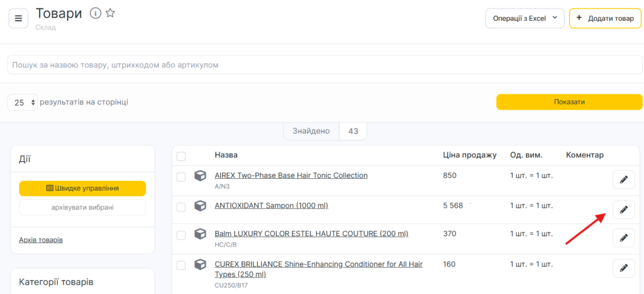The image size is (644, 294).
Task: Open Швидке управління quick management
Action: point(82,188)
